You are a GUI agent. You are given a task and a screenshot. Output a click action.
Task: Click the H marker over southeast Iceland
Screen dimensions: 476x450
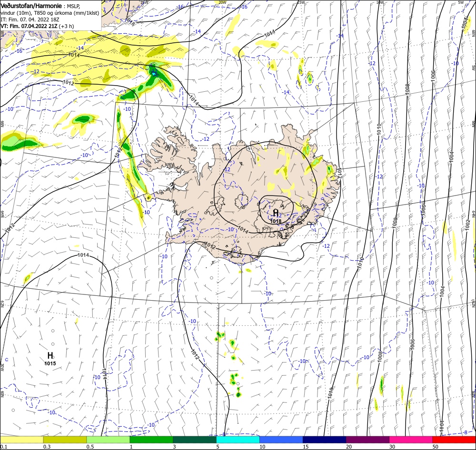tap(276, 213)
